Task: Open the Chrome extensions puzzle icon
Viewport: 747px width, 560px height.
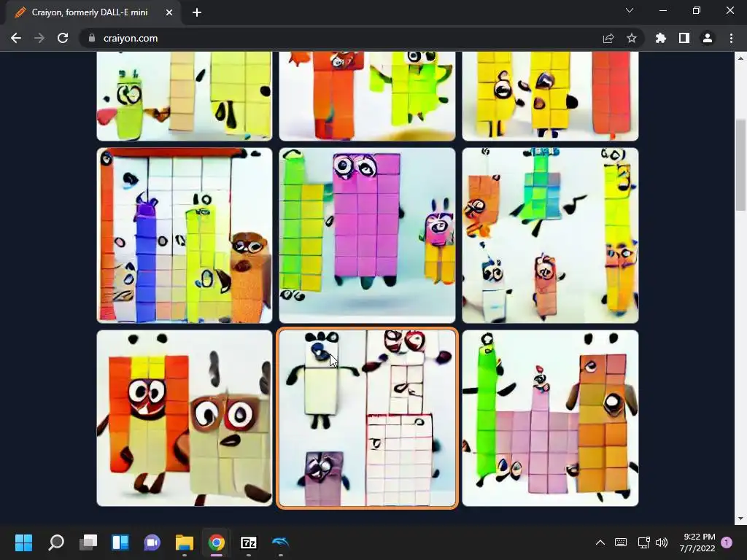Action: point(661,38)
